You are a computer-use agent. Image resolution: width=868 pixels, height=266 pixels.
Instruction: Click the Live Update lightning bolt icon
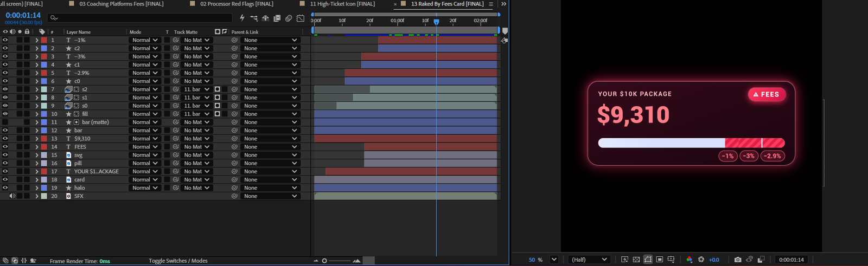[242, 18]
